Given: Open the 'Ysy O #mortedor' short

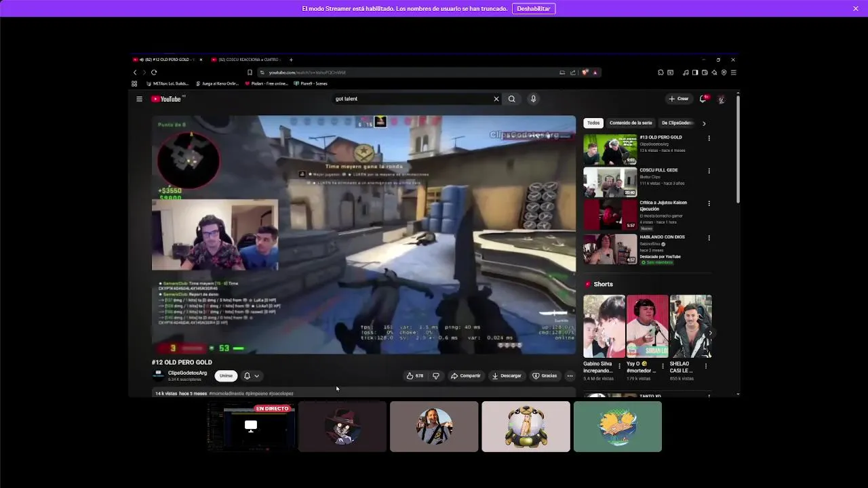Looking at the screenshot, I should 647,326.
